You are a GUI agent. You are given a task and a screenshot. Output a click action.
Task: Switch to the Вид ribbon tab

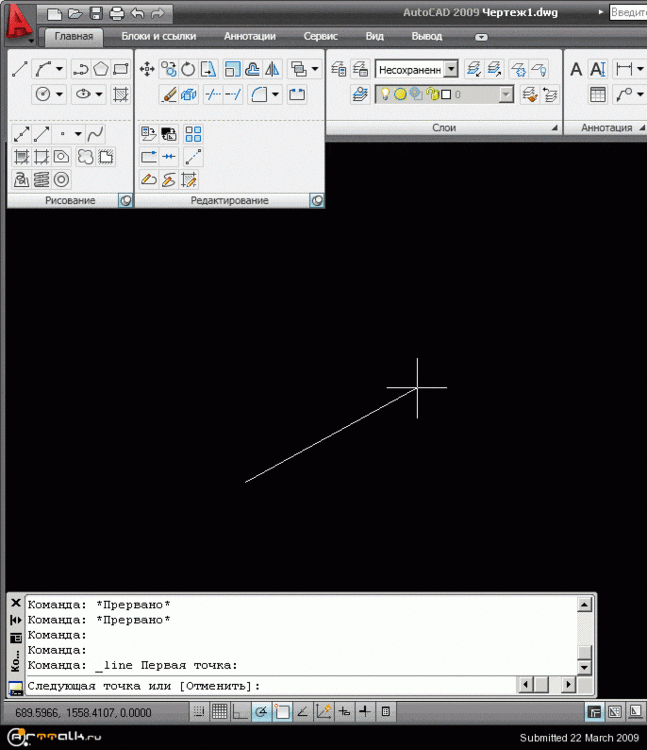[x=374, y=36]
